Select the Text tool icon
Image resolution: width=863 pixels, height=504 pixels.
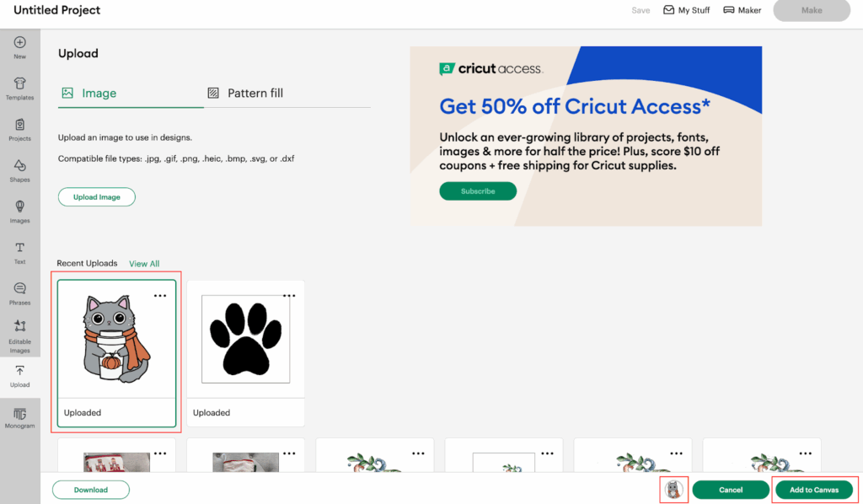point(19,249)
